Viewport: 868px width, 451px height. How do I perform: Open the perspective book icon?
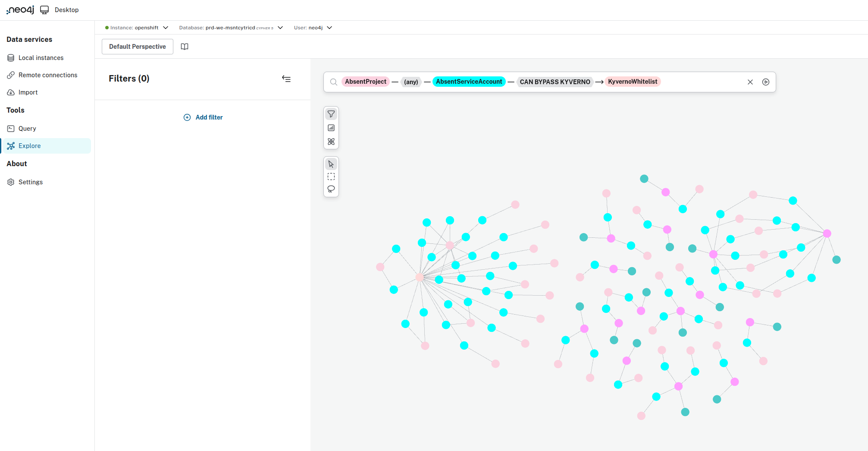[x=185, y=47]
